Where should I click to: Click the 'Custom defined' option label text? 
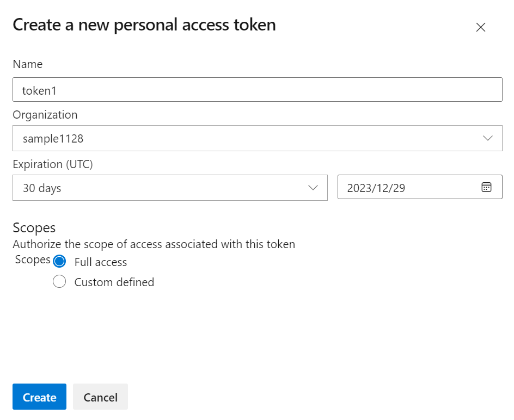[x=114, y=282]
